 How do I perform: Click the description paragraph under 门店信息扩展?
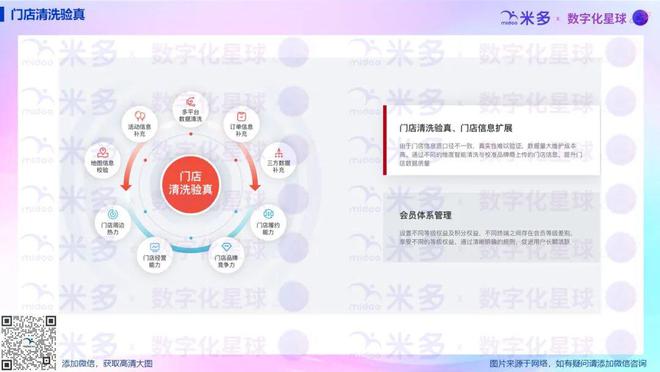tap(491, 154)
